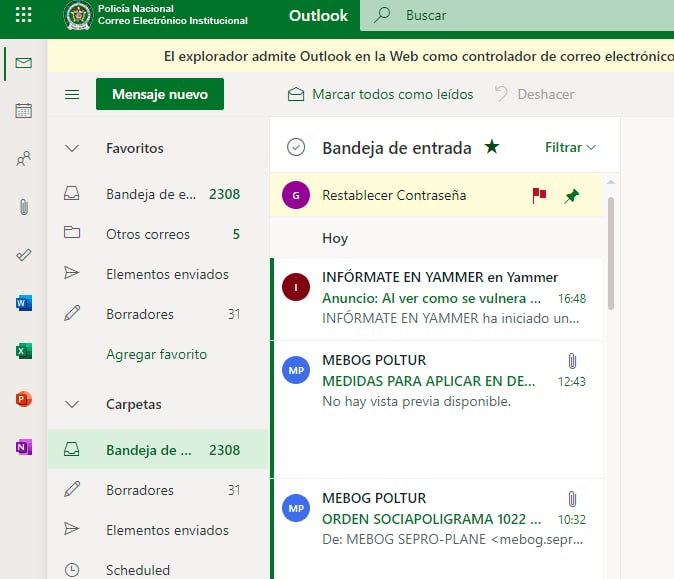Select the G avatar of Restablecer Contraseña
Screen dimensions: 674x579
(296, 195)
